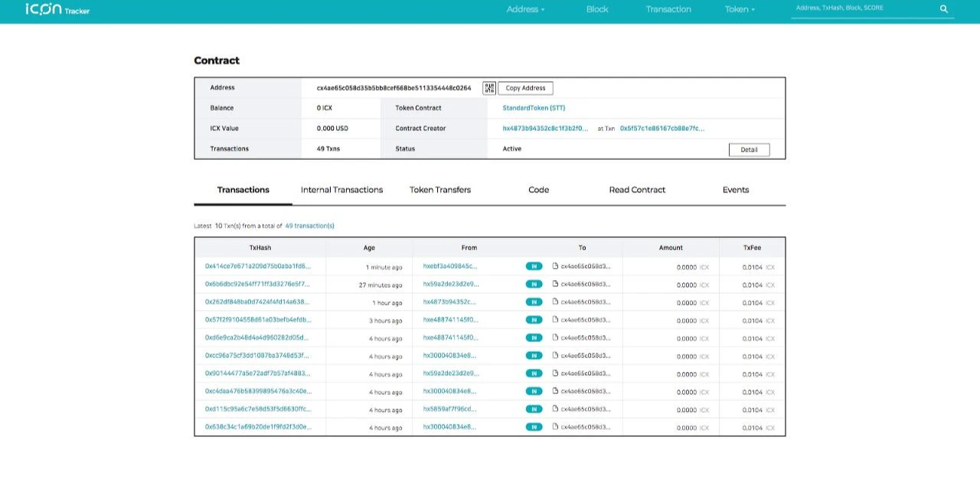Click contract icon in the 0xd115c95a6c row

556,409
